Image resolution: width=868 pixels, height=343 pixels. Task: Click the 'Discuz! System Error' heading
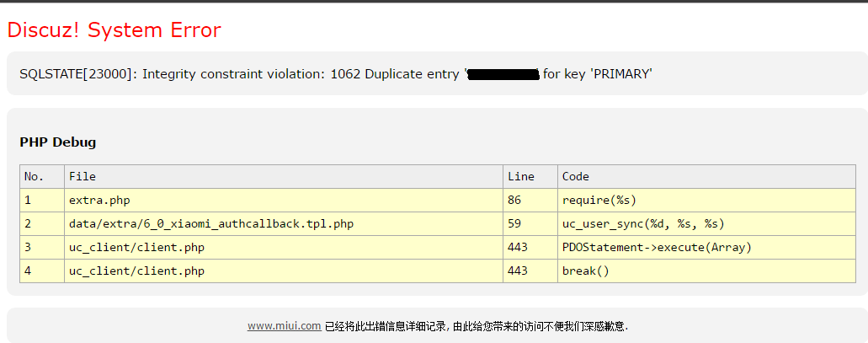[x=114, y=30]
